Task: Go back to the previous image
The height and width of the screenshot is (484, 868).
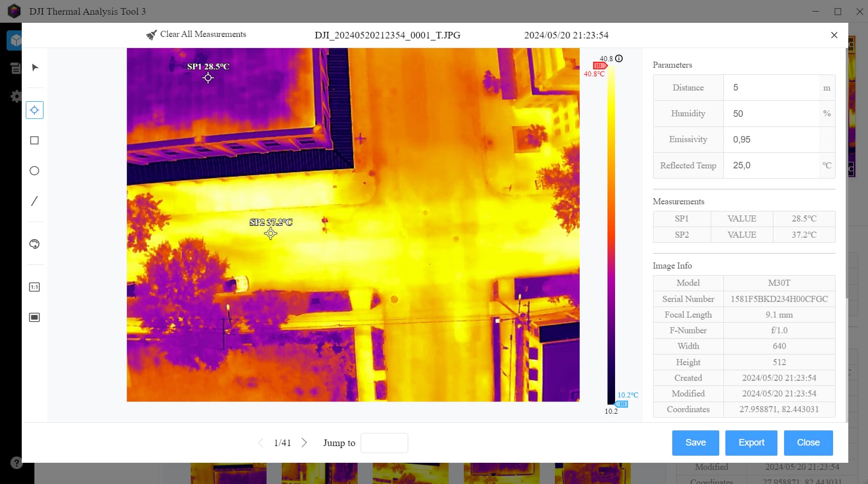Action: pyautogui.click(x=261, y=443)
